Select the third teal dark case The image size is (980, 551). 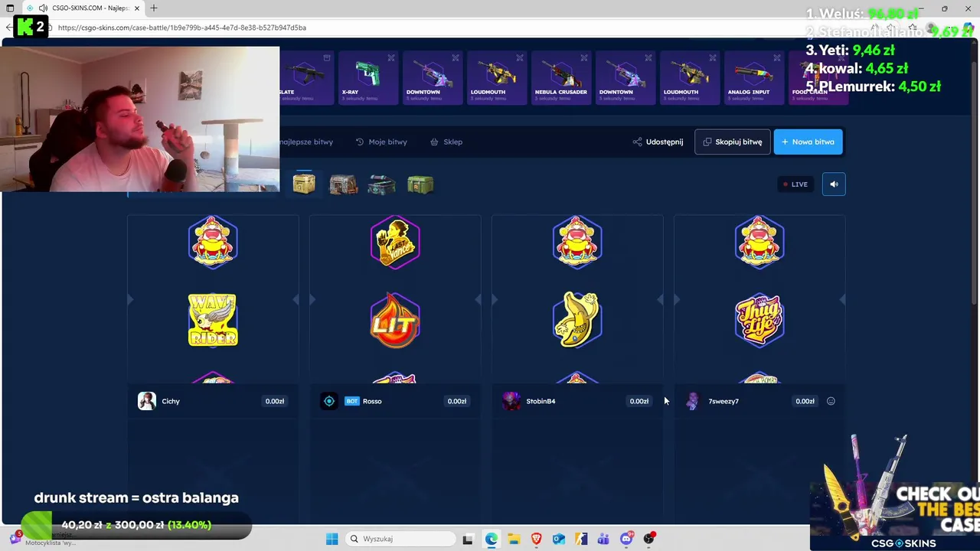[381, 184]
